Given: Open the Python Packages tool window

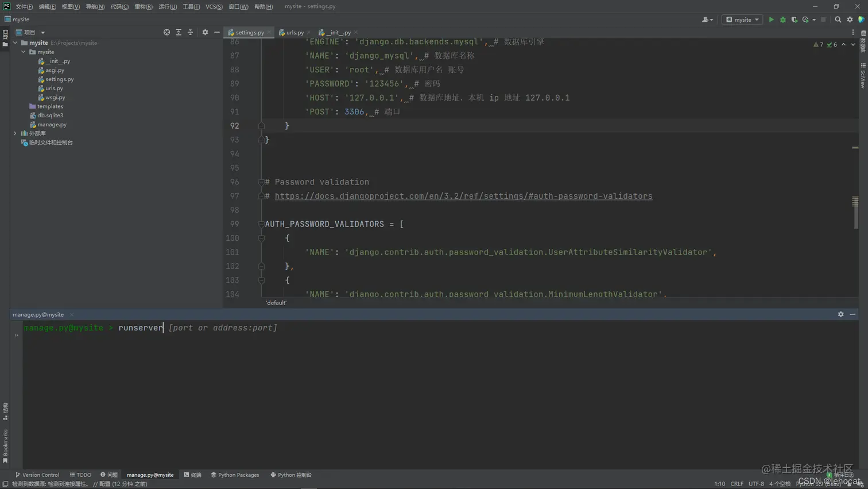Looking at the screenshot, I should click(235, 475).
